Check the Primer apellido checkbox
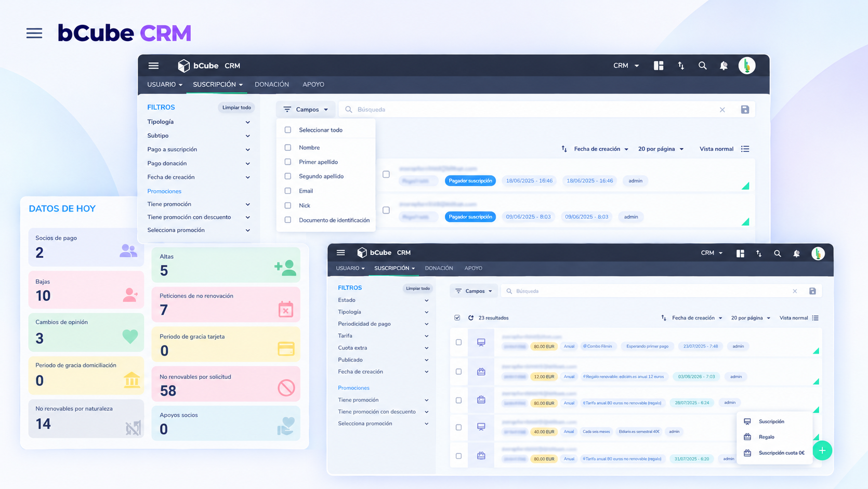This screenshot has width=868, height=489. click(288, 162)
